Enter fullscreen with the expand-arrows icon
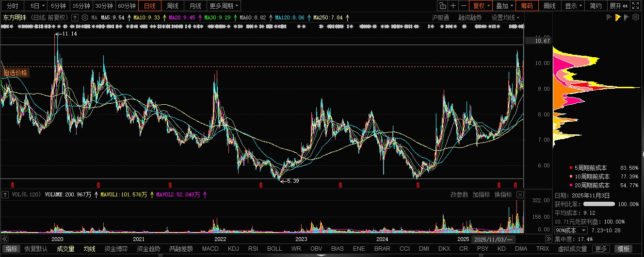Viewport: 644px width, 257px height. (636, 6)
